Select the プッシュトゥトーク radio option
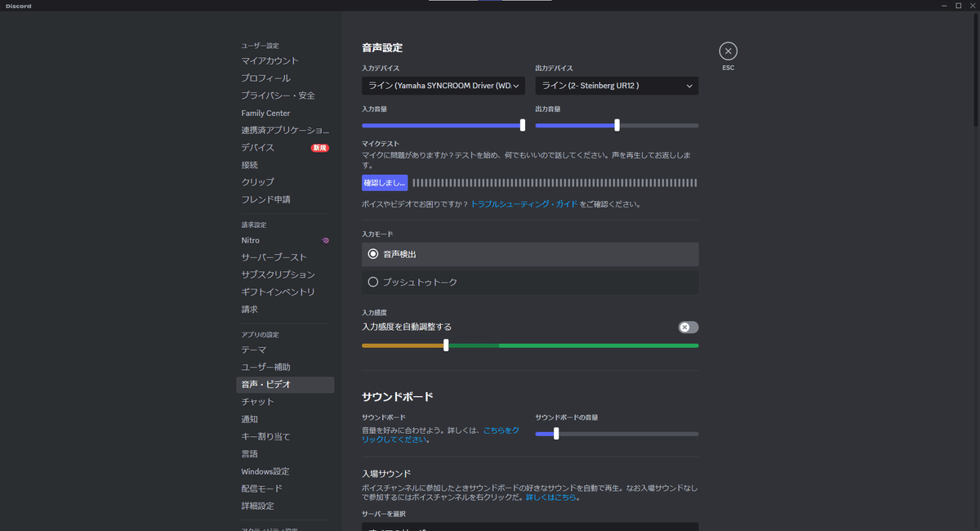Screen dimensions: 980x531 click(x=530, y=282)
